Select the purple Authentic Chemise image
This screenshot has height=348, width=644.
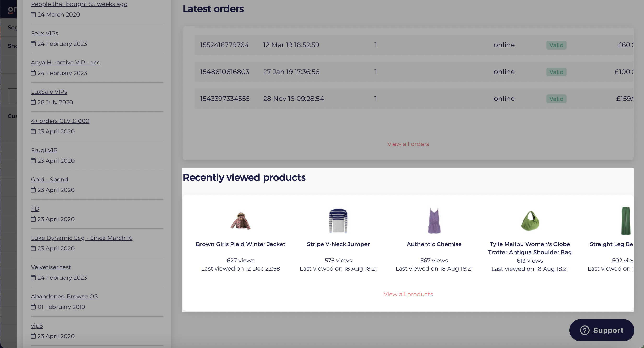tap(434, 220)
